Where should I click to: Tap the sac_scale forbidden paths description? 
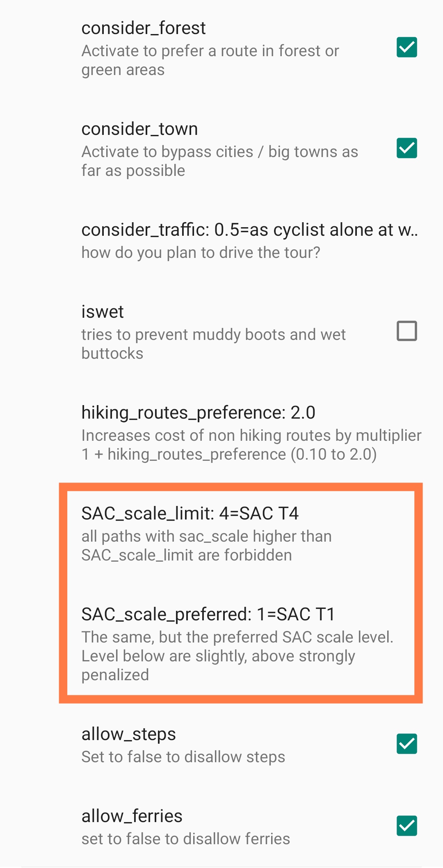(206, 546)
